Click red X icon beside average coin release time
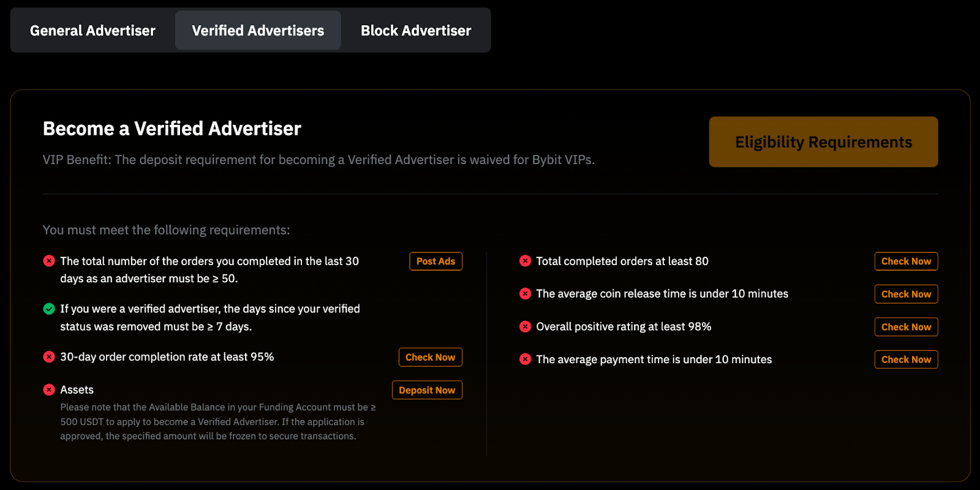980x490 pixels. click(x=525, y=293)
